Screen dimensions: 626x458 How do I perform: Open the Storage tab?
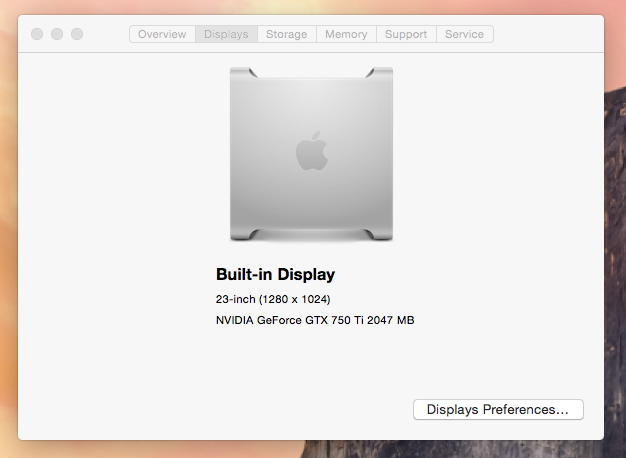coord(287,34)
